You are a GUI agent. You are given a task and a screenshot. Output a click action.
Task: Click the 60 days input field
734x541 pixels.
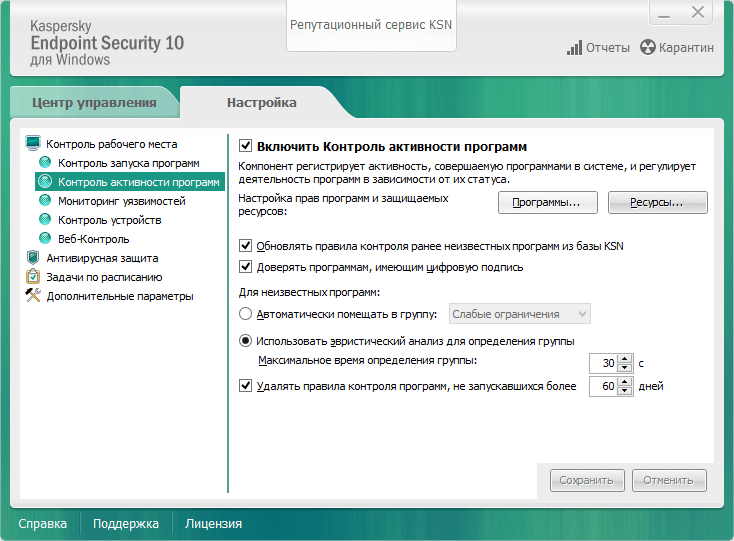pyautogui.click(x=603, y=386)
